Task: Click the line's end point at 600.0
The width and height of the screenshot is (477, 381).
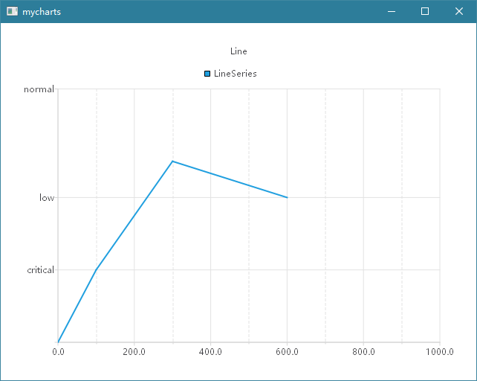Action: [287, 198]
